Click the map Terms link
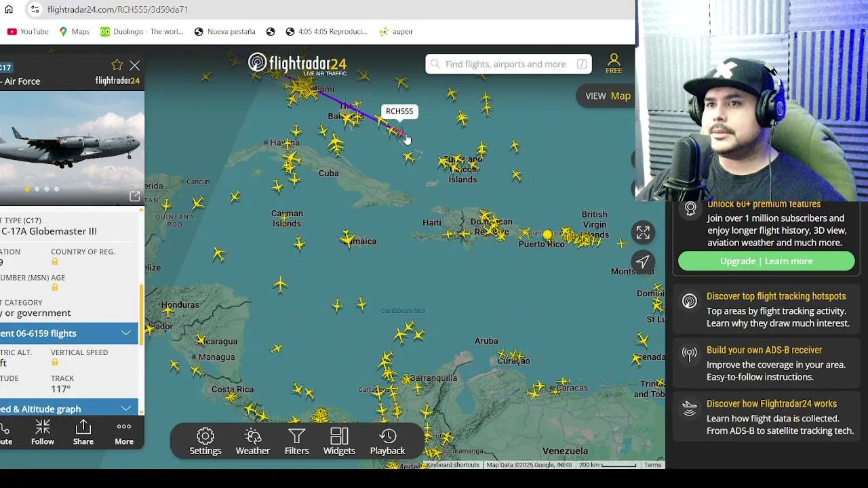Image resolution: width=868 pixels, height=488 pixels. point(653,465)
